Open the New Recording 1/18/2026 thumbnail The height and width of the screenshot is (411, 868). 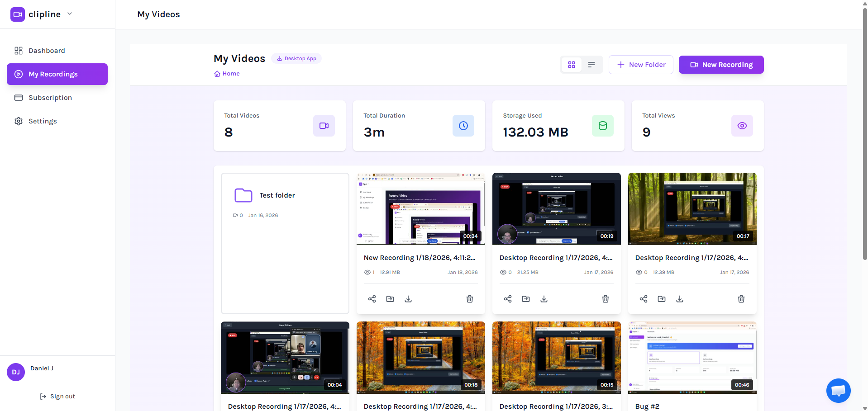(x=421, y=209)
